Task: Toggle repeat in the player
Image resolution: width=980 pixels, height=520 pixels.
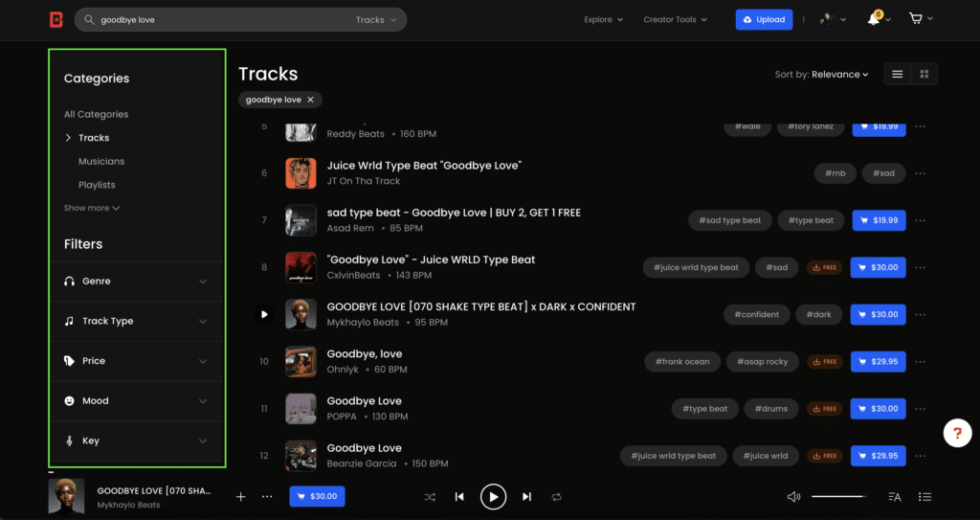Action: coord(556,497)
